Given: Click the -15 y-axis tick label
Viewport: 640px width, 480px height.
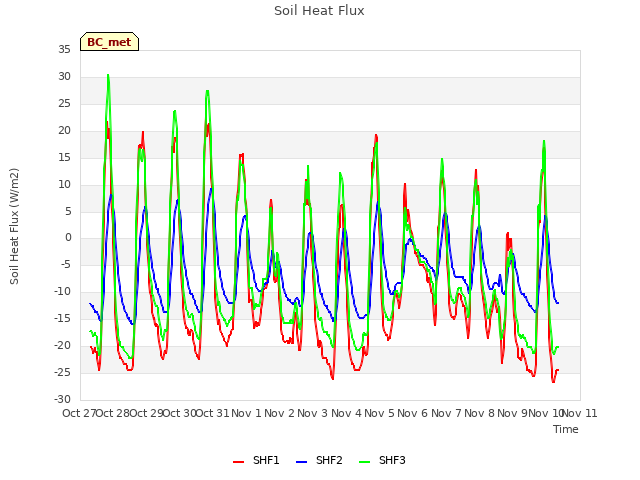Looking at the screenshot, I should coord(62,318).
